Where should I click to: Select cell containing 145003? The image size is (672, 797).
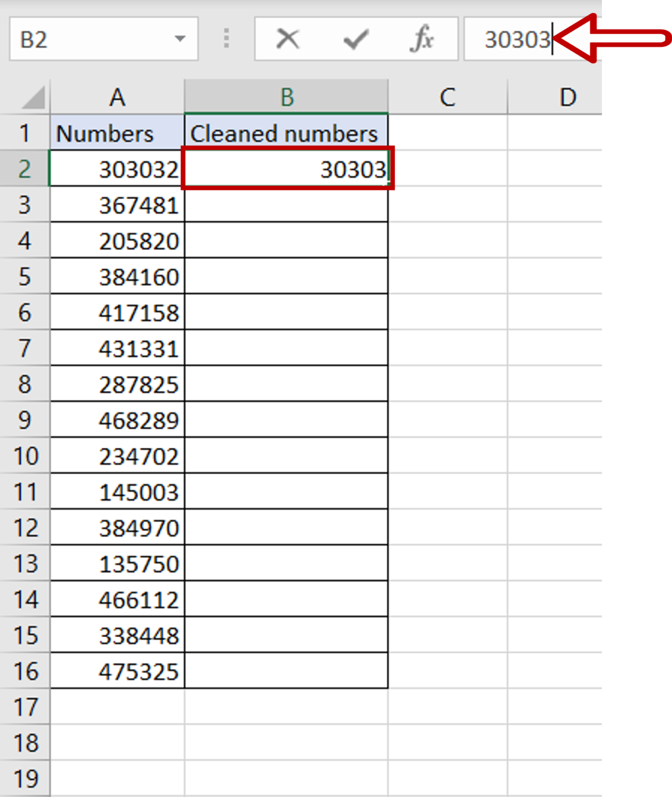(117, 491)
